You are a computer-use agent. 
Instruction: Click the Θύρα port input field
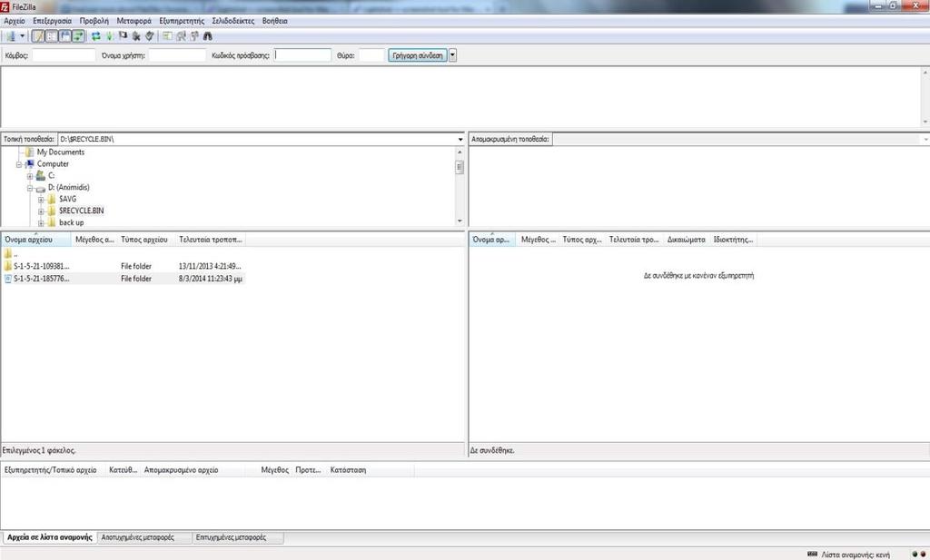(x=371, y=55)
